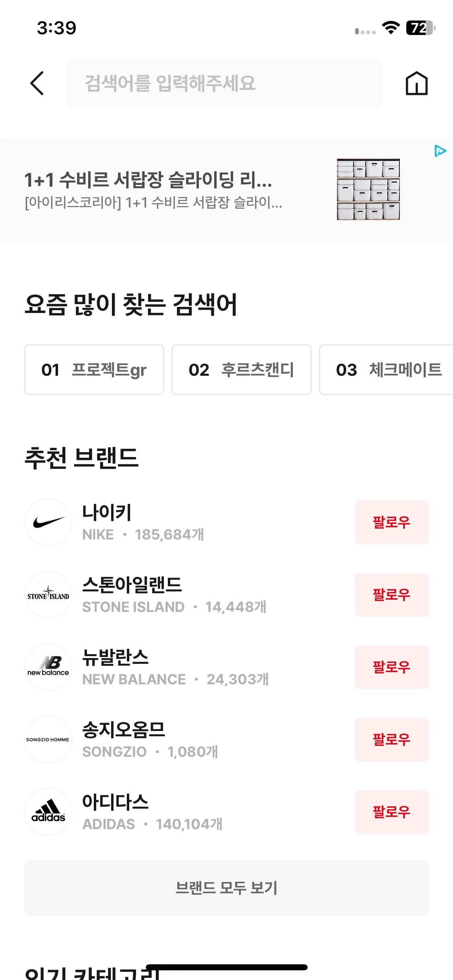Viewport: 453px width, 980px height.
Task: Select trending keyword 01 프로젝트gr
Action: point(94,370)
